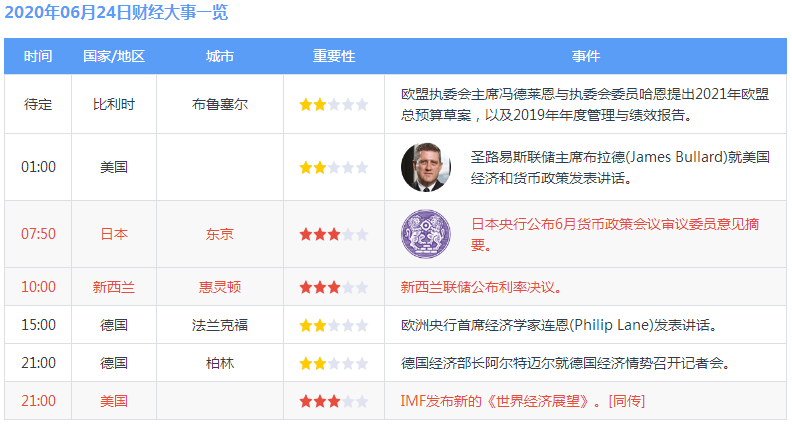Image resolution: width=792 pixels, height=427 pixels.
Task: Click the 时间 column header
Action: [38, 56]
